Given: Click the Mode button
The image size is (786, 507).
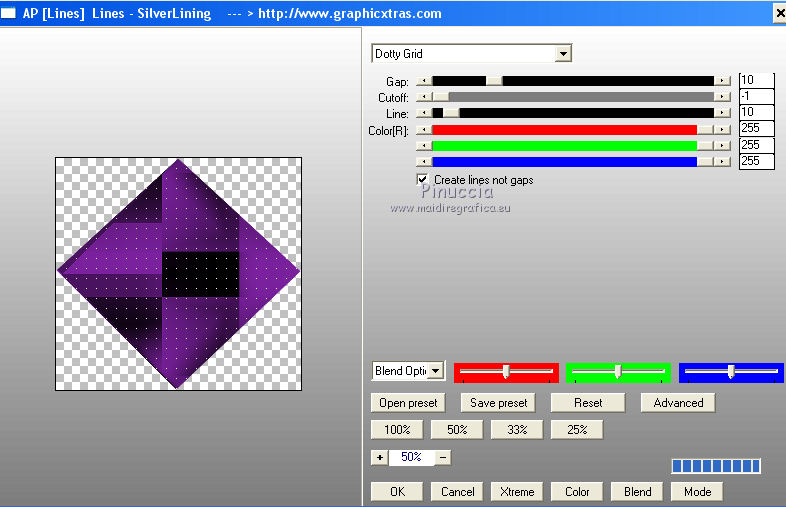Looking at the screenshot, I should coord(697,491).
